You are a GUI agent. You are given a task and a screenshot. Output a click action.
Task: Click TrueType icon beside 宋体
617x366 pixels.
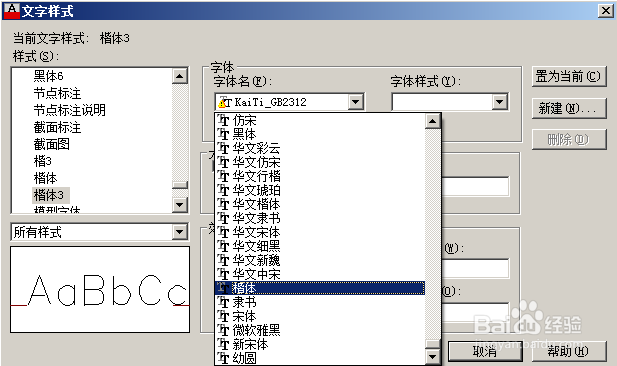pyautogui.click(x=223, y=316)
